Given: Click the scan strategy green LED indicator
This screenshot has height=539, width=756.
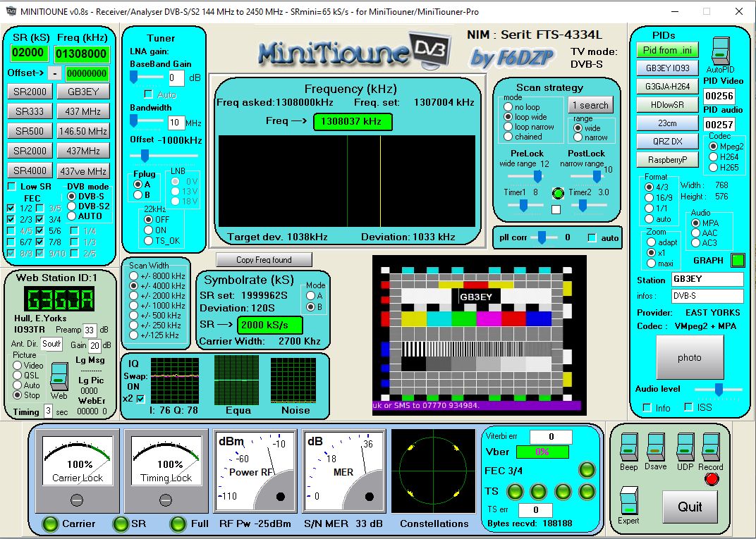Looking at the screenshot, I should pos(558,193).
